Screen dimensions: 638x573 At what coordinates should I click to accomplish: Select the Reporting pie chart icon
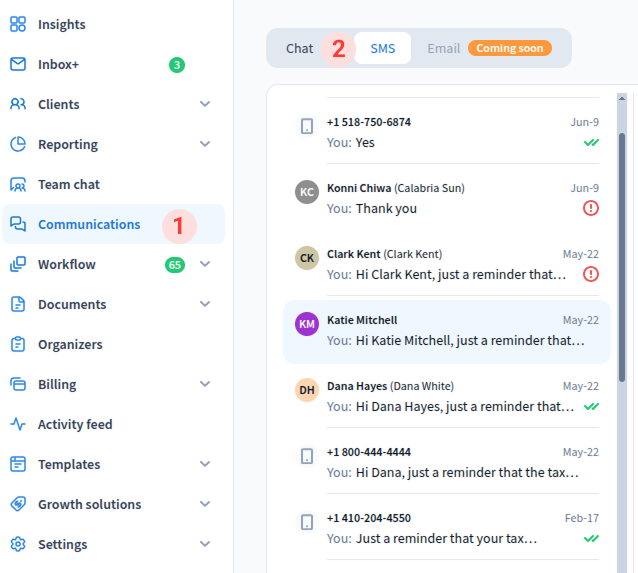18,144
